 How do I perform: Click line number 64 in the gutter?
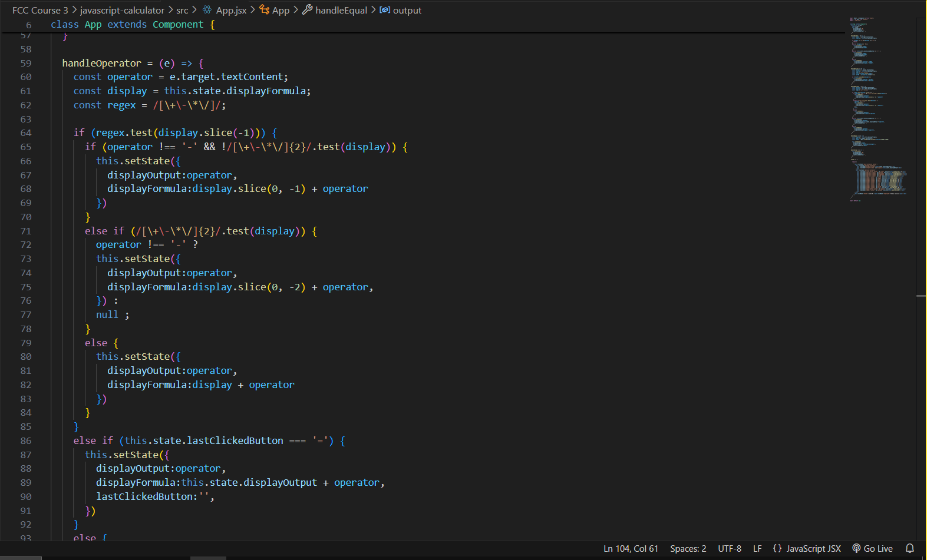(26, 133)
